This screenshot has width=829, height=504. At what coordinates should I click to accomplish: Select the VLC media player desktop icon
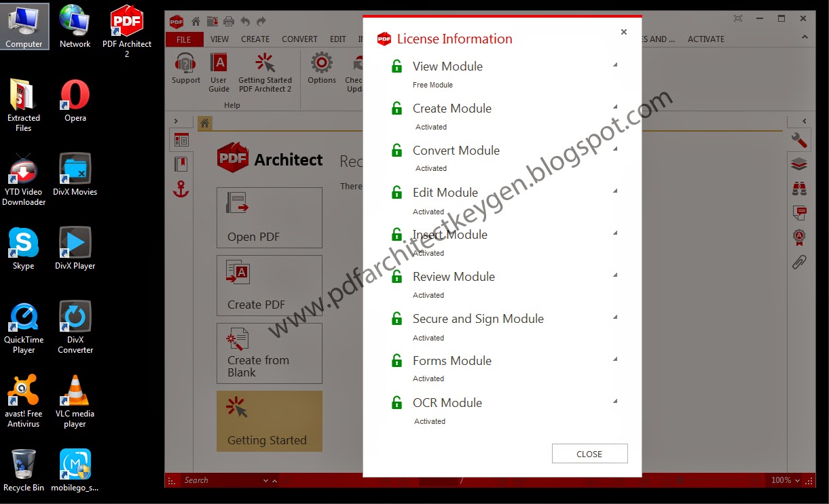pos(75,401)
